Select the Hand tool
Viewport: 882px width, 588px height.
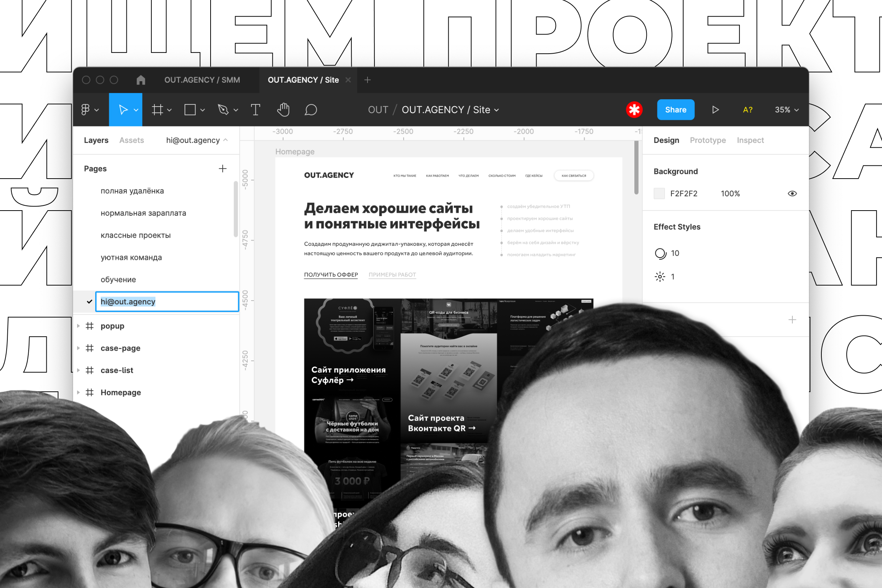point(283,110)
